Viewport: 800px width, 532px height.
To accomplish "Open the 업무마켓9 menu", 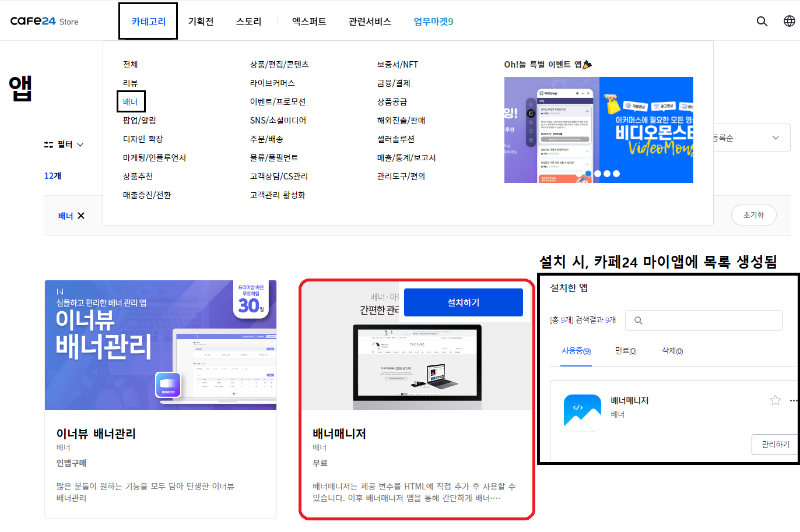I will click(433, 22).
